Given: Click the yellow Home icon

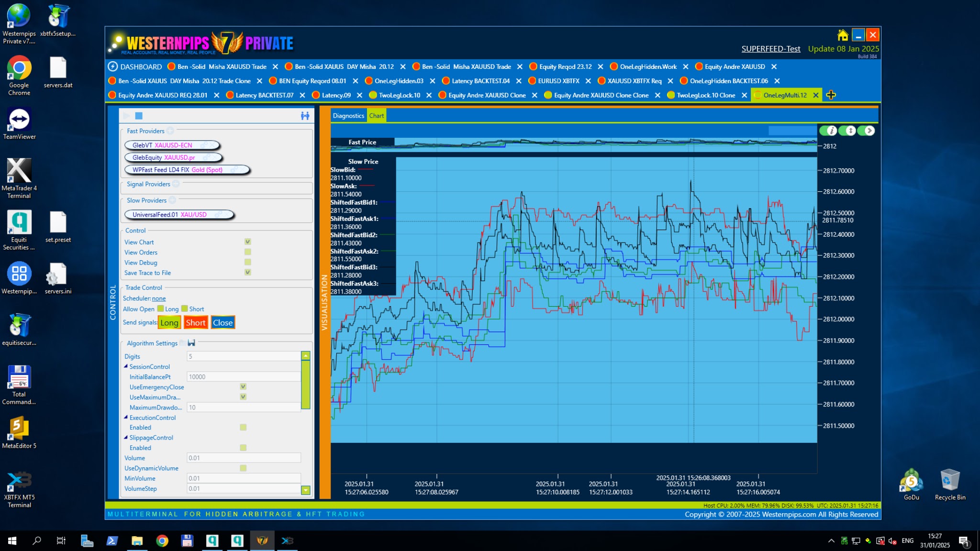Looking at the screenshot, I should tap(843, 35).
